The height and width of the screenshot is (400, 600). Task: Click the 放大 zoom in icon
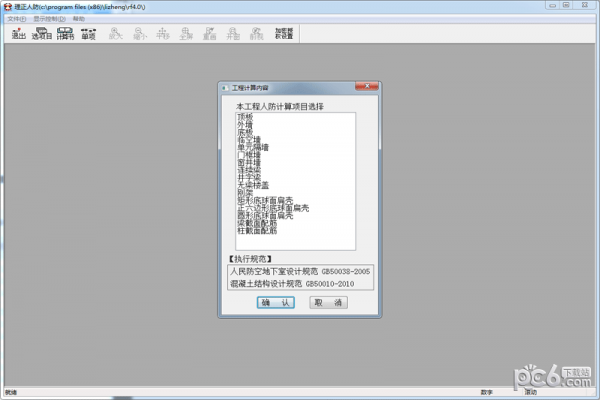[x=116, y=34]
